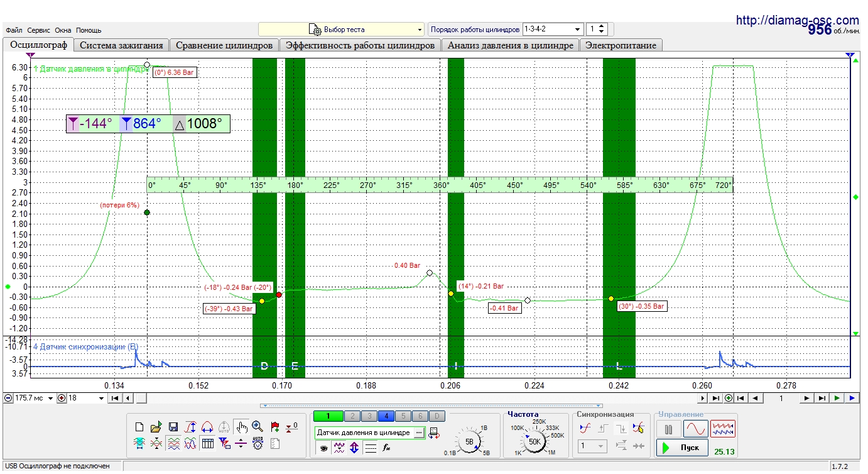Screen dimensions: 868x474
Task: Click the minus time zoom-out button
Action: point(8,398)
